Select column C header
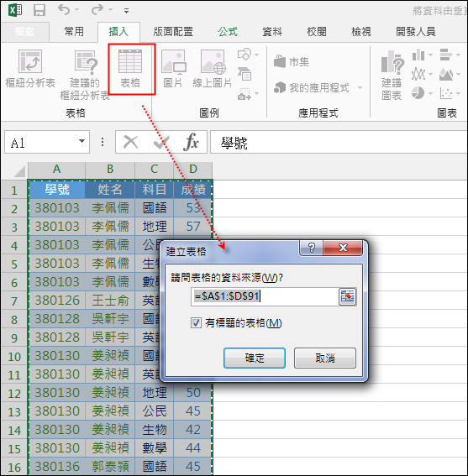468x476 pixels. [154, 170]
